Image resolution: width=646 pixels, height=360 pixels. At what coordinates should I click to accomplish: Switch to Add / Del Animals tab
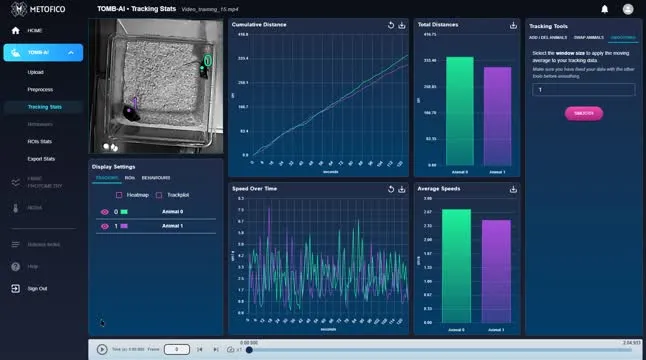tap(548, 37)
